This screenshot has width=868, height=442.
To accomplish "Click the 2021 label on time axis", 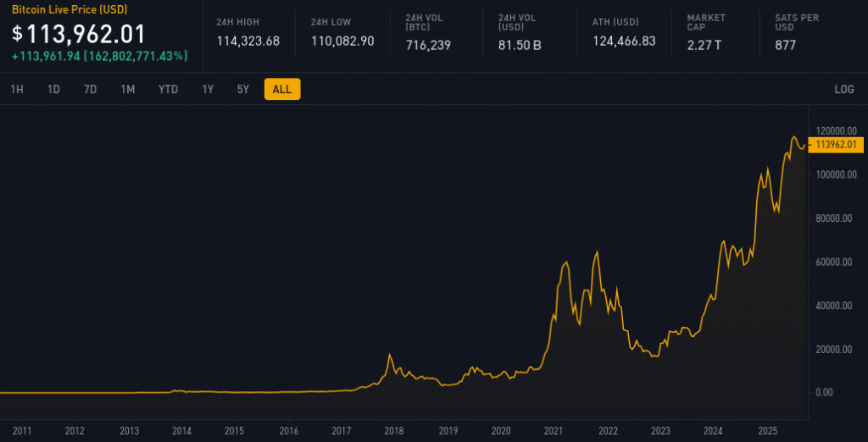I will (x=554, y=430).
